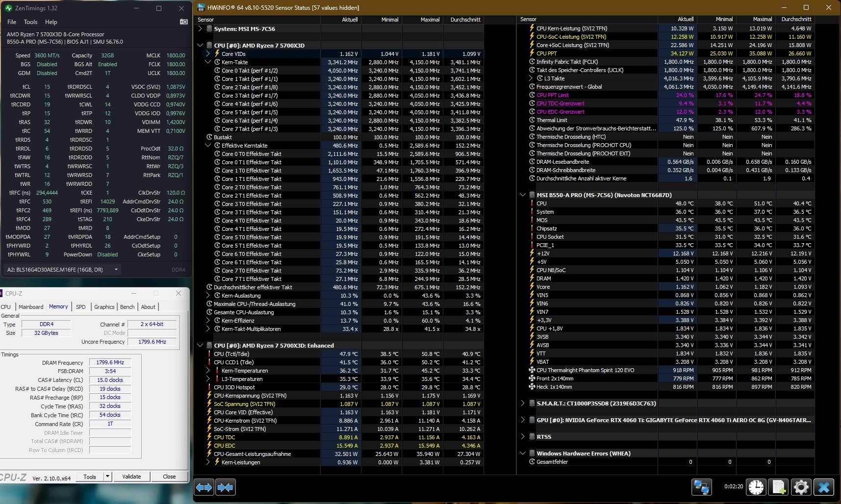Open the File menu in ZenTimings
The height and width of the screenshot is (504, 841).
tap(12, 22)
